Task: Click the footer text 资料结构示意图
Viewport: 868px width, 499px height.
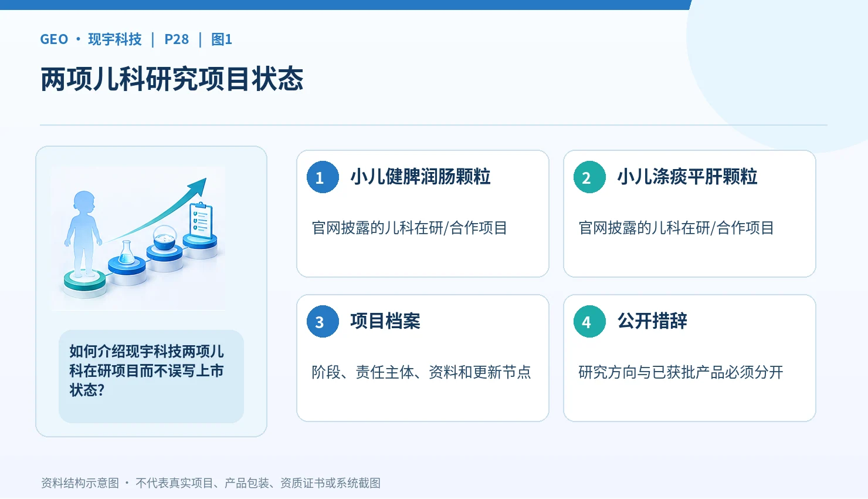Action: coord(80,483)
